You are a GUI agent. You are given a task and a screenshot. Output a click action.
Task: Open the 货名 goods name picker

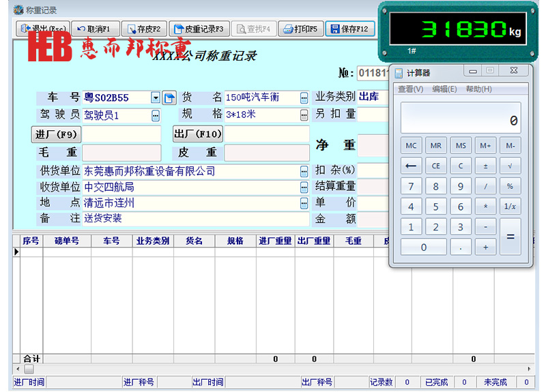point(304,98)
